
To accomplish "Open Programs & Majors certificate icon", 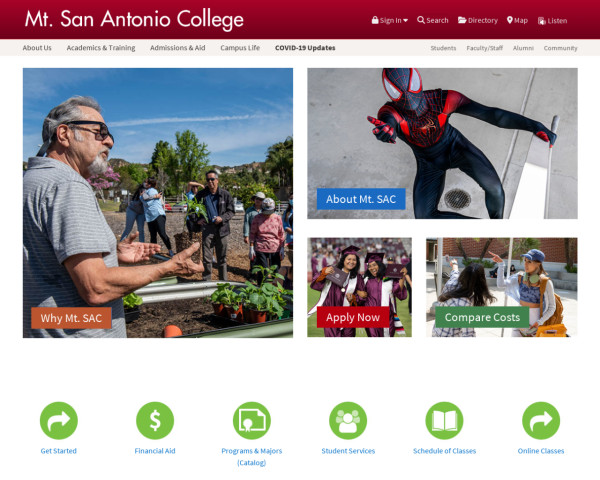I will click(251, 420).
